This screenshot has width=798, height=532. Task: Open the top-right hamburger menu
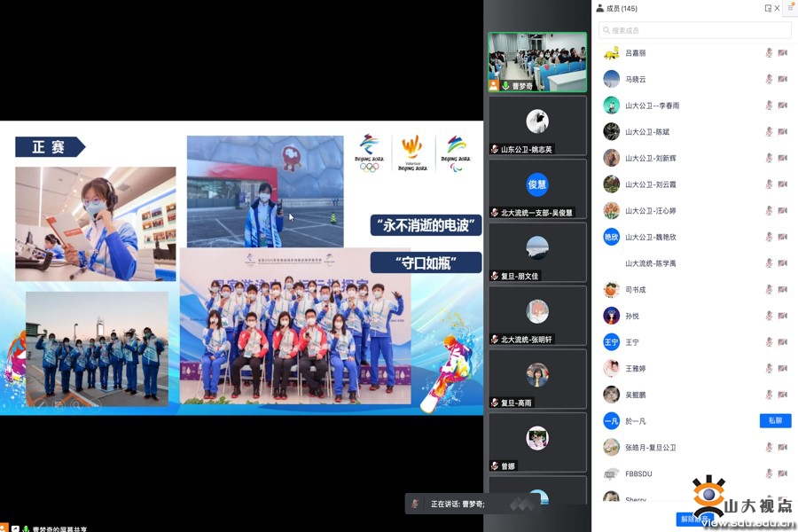(791, 8)
